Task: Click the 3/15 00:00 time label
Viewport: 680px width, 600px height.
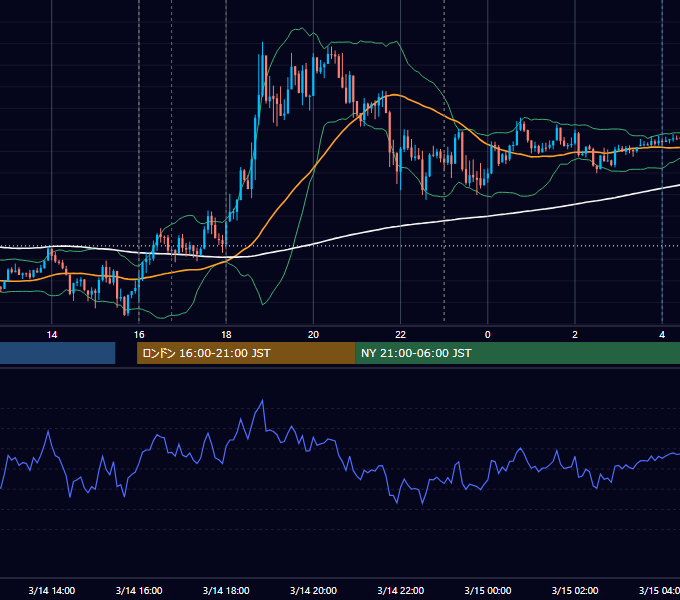Action: click(487, 590)
